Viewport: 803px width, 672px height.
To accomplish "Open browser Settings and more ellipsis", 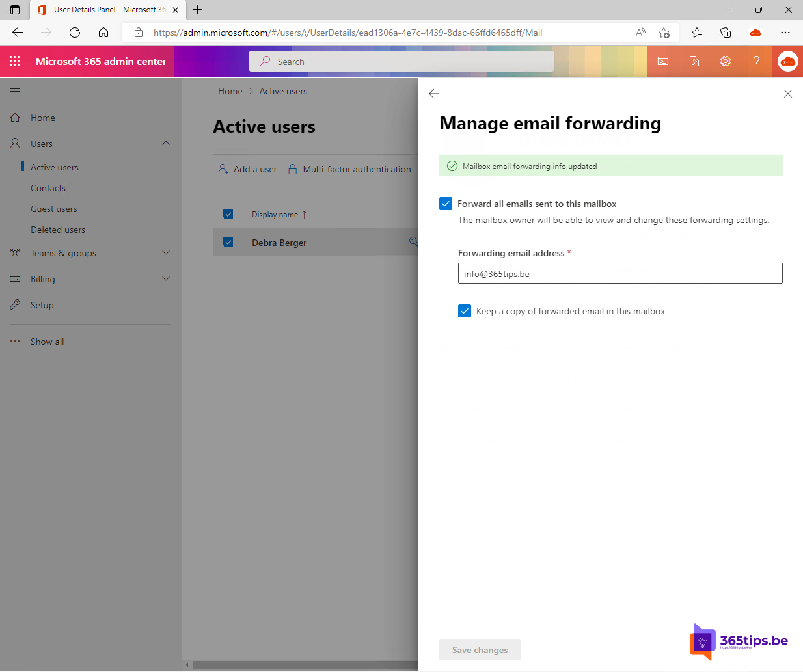I will click(785, 33).
